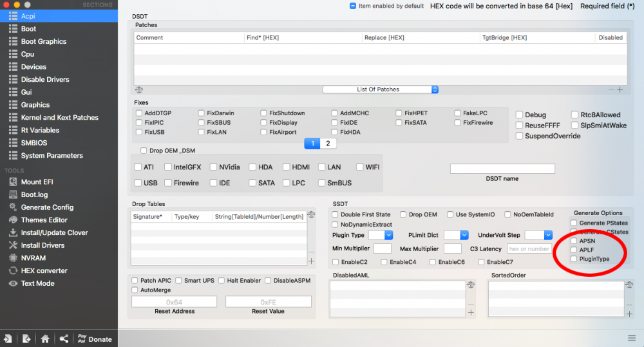This screenshot has width=644, height=347.
Task: Enable the Halt Enabler checkbox
Action: pos(222,281)
